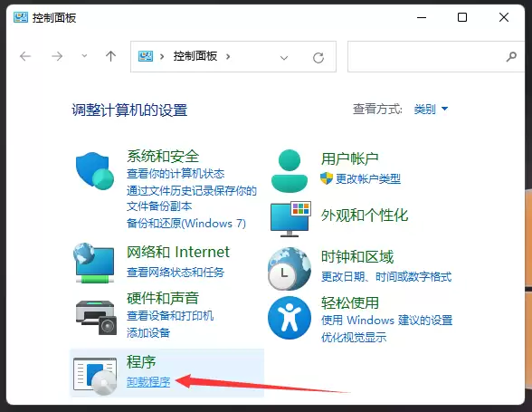Click the Control Panel icon in address bar

[146, 56]
